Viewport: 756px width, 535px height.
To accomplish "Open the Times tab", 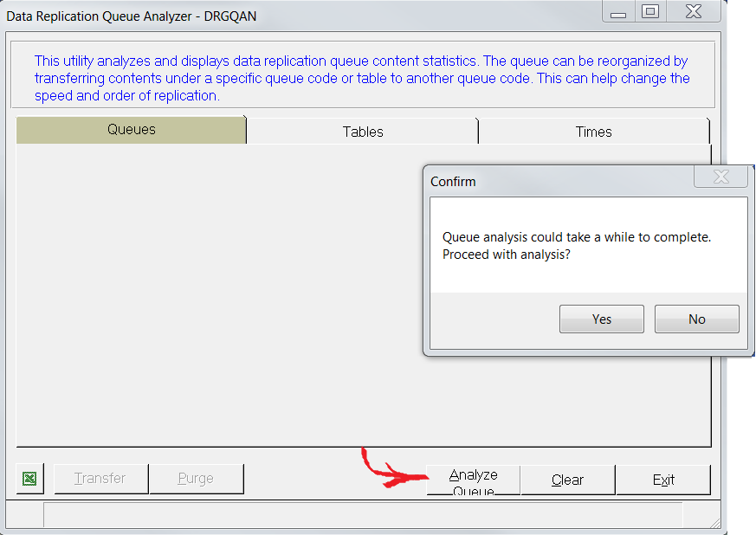I will pos(593,132).
